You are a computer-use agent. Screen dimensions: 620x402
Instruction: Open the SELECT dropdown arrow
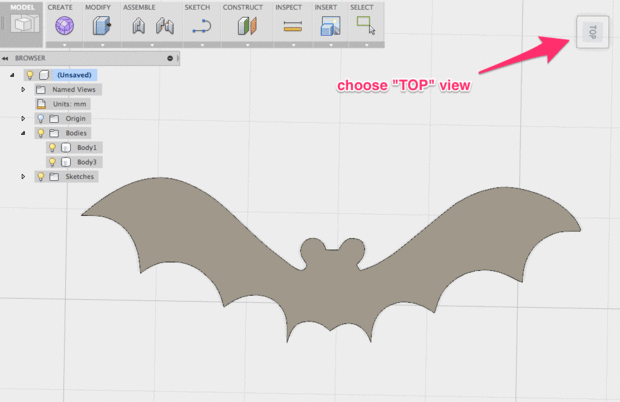(367, 45)
